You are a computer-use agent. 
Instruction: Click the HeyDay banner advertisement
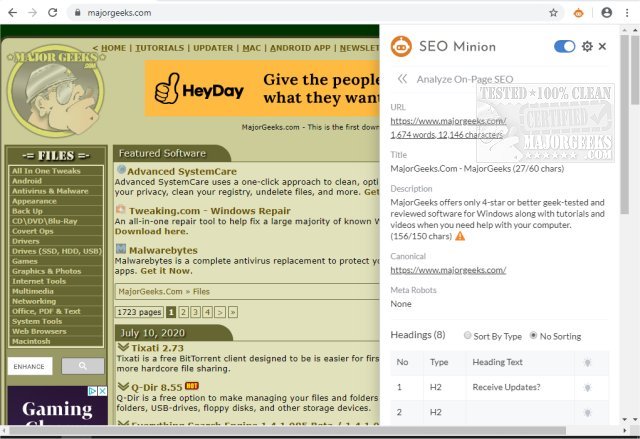(262, 88)
